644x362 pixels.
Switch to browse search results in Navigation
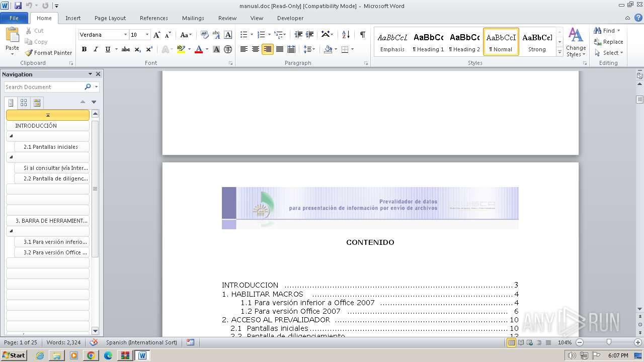[x=37, y=103]
